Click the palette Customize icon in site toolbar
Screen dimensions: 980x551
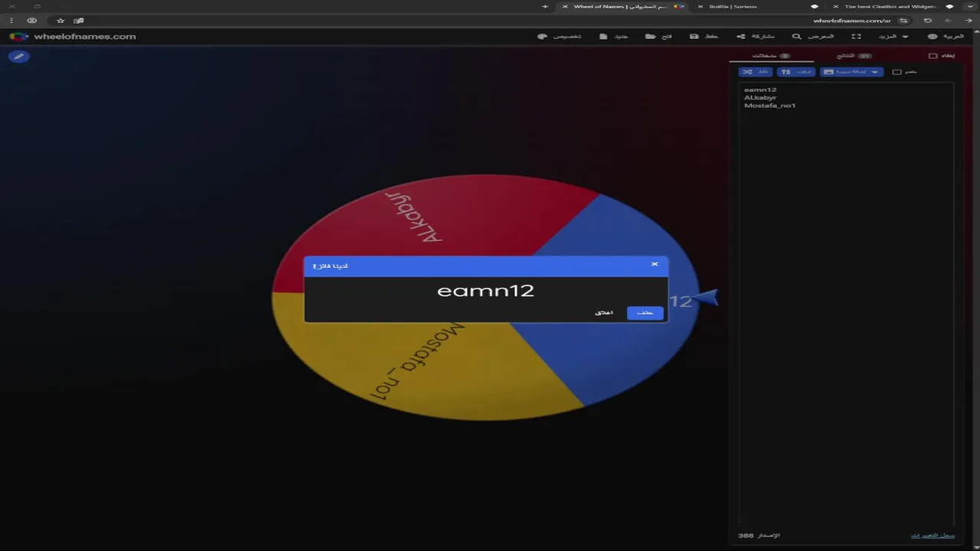[x=543, y=36]
